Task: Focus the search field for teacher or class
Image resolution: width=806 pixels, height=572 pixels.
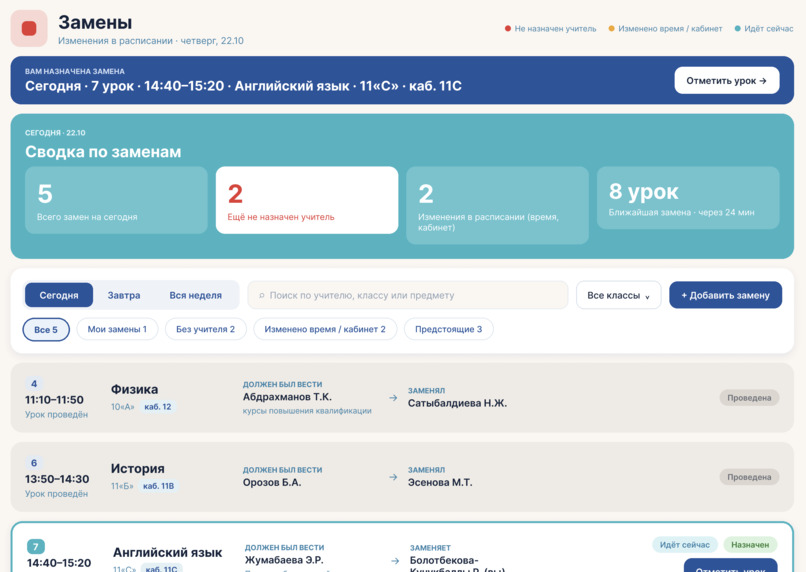Action: click(x=408, y=295)
